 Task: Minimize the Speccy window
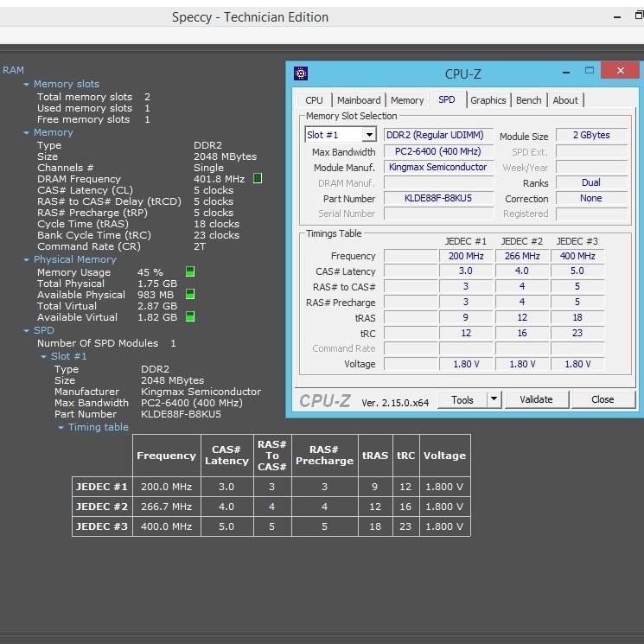click(617, 17)
